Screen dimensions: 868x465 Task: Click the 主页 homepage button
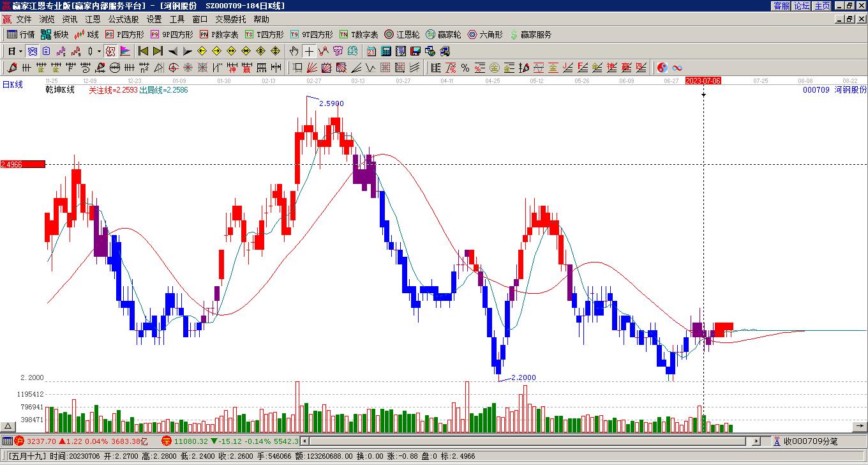(822, 6)
